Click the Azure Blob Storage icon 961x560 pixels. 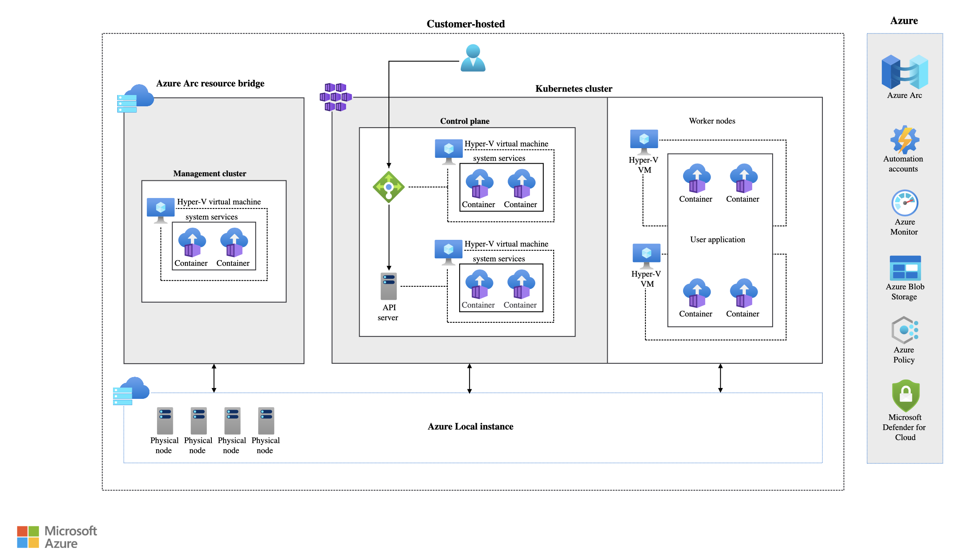(905, 268)
